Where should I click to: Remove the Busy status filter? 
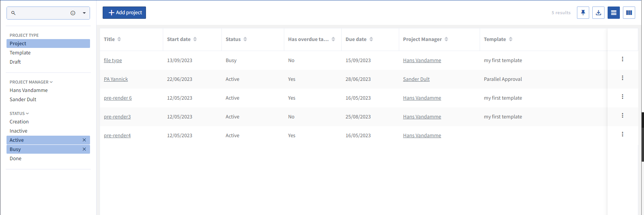click(x=84, y=149)
